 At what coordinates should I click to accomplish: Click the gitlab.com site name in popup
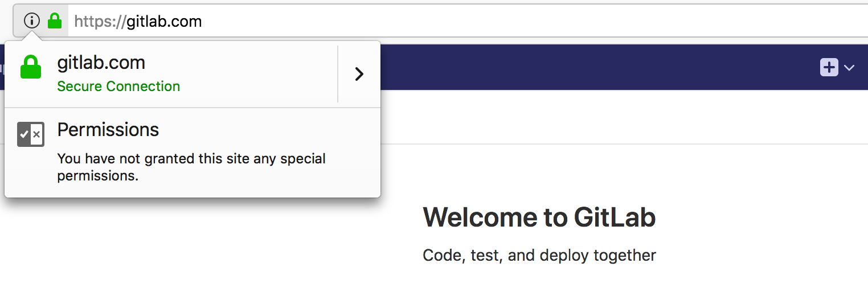(101, 62)
